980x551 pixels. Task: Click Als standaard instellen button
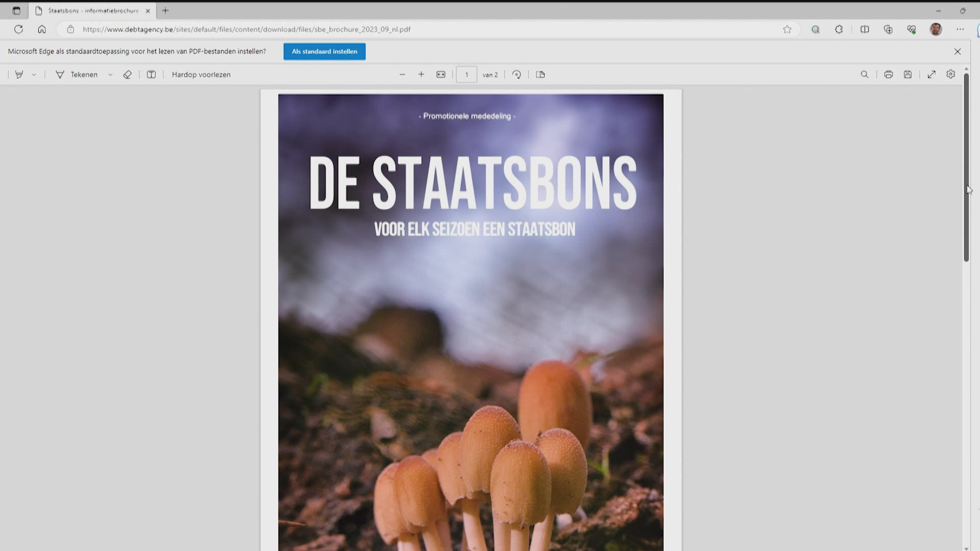(324, 52)
